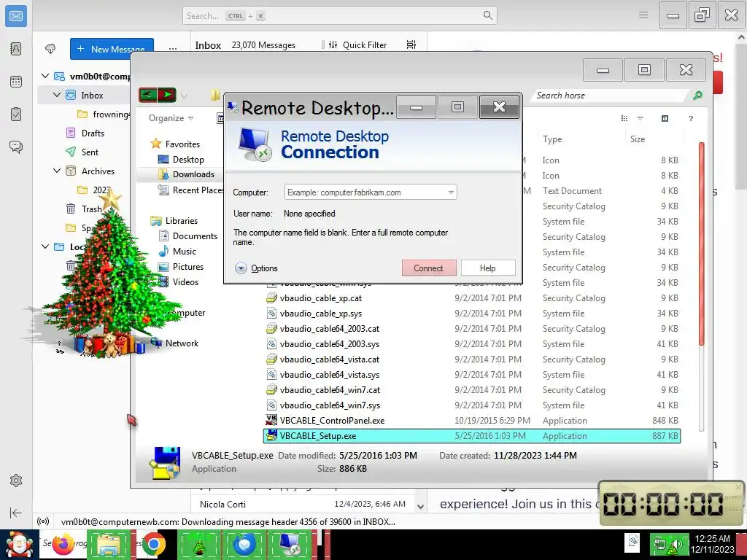This screenshot has width=747, height=560.
Task: Open the Nicola Corti message row
Action: pos(303,504)
